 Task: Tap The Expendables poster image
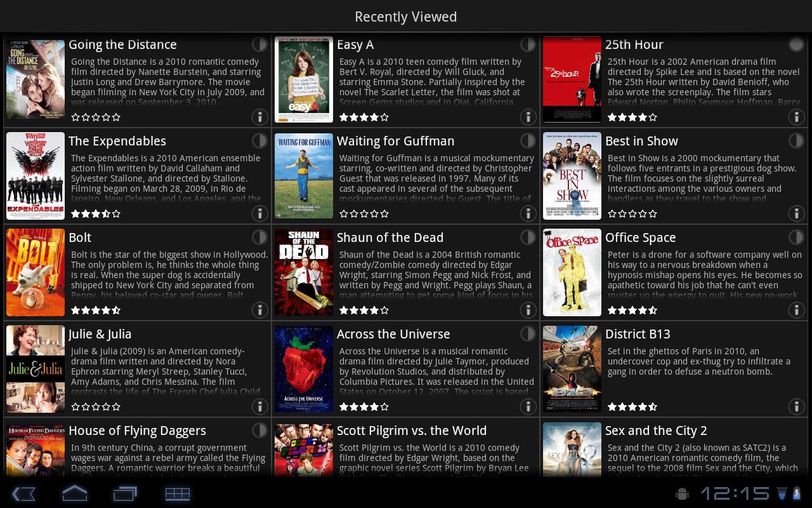[36, 176]
